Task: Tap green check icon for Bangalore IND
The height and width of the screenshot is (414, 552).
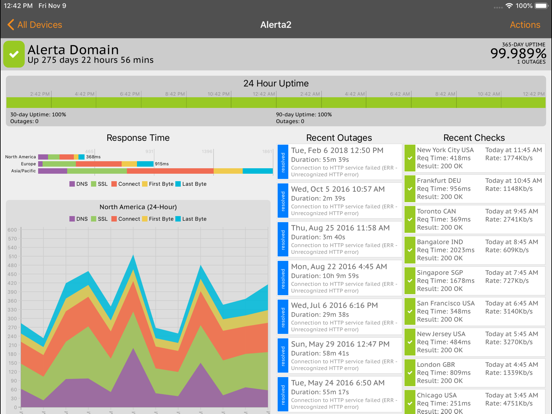Action: coord(410,250)
